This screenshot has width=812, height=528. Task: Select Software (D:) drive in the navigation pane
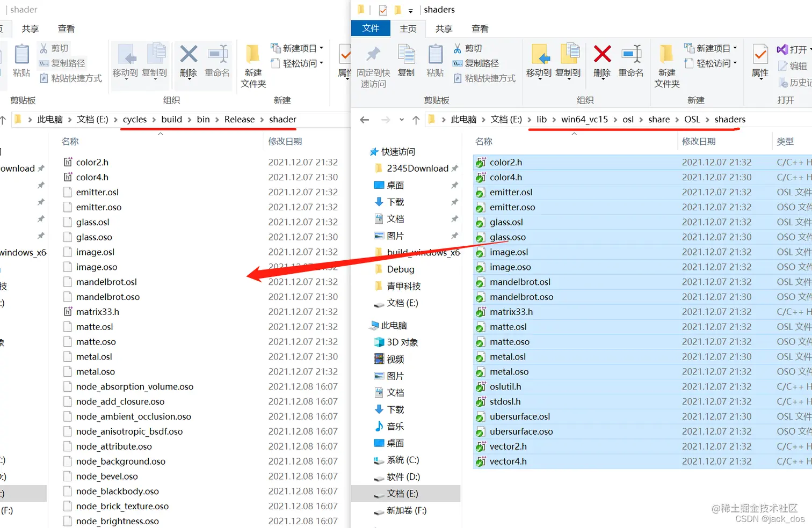point(396,477)
